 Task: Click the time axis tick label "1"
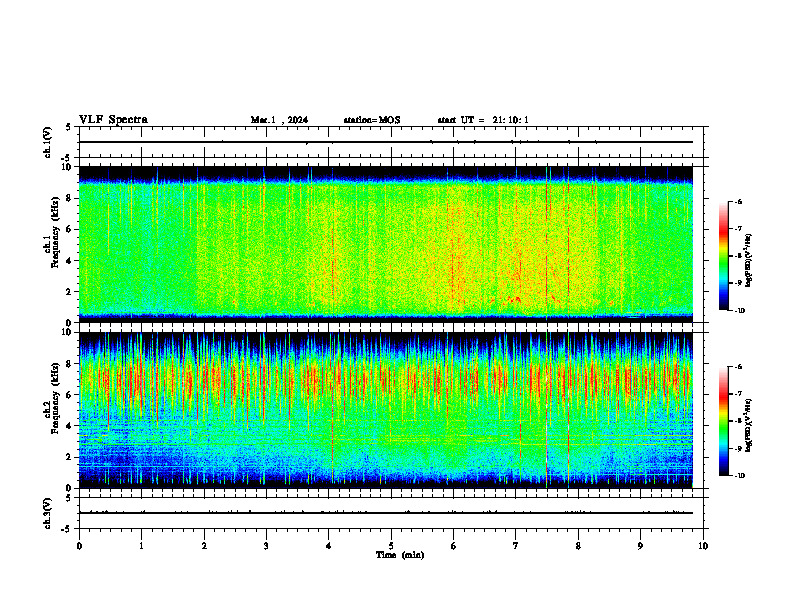[x=141, y=546]
